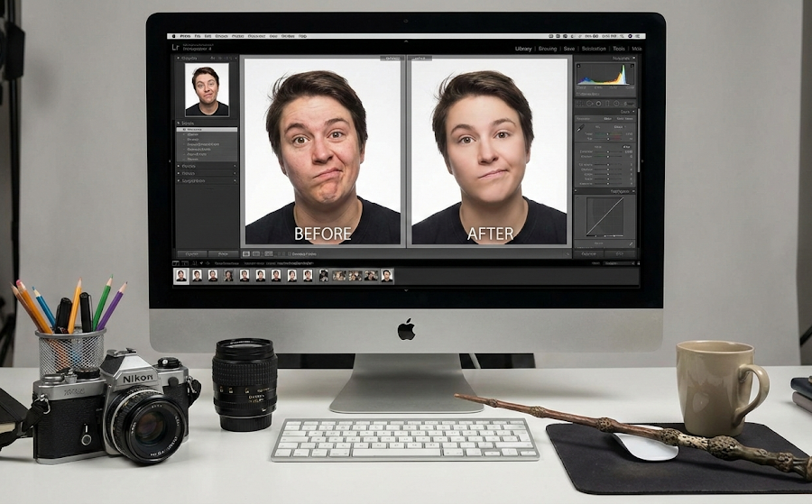Toggle the highlight clipping indicator on the histogram
The height and width of the screenshot is (504, 812).
[x=632, y=66]
